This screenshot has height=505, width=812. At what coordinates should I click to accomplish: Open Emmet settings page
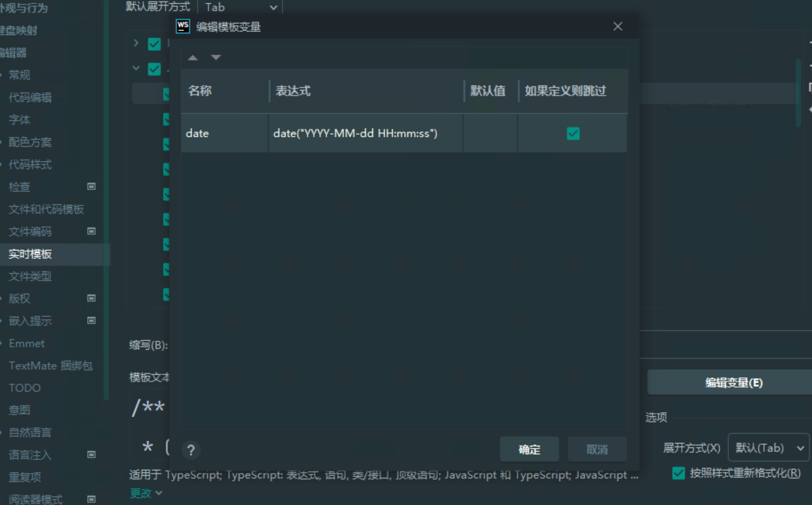coord(26,343)
